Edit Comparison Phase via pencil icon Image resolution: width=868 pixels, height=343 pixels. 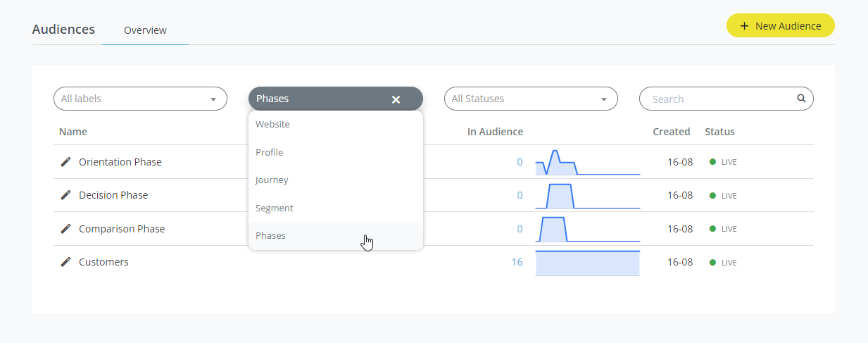click(x=65, y=229)
